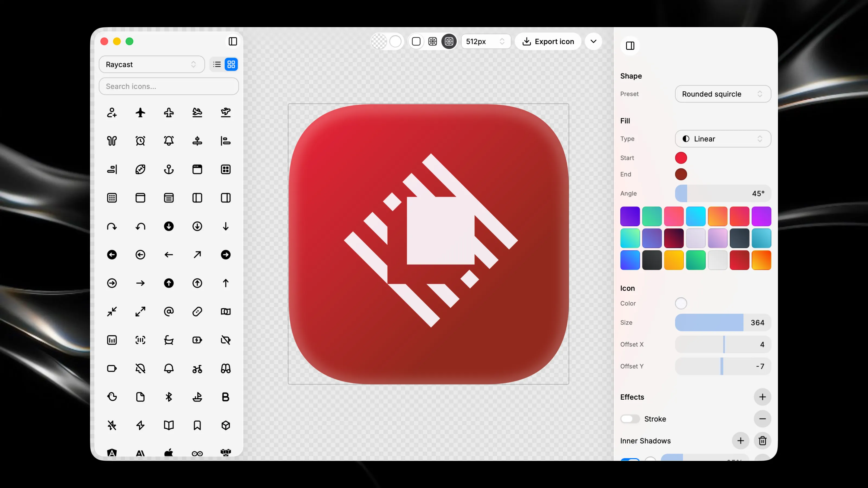The height and width of the screenshot is (488, 868).
Task: Select the middle grid overlay option
Action: pyautogui.click(x=433, y=41)
